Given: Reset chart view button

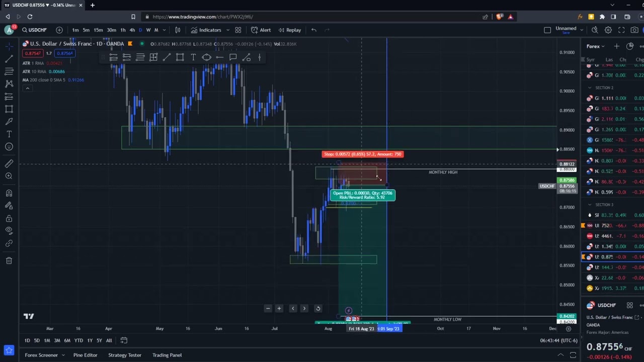Looking at the screenshot, I should [318, 309].
